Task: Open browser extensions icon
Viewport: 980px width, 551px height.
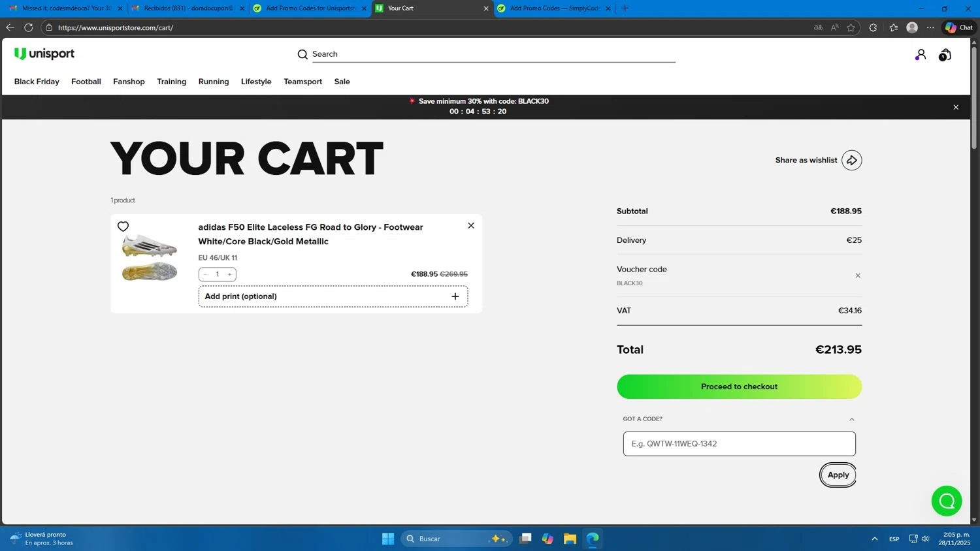Action: (873, 27)
